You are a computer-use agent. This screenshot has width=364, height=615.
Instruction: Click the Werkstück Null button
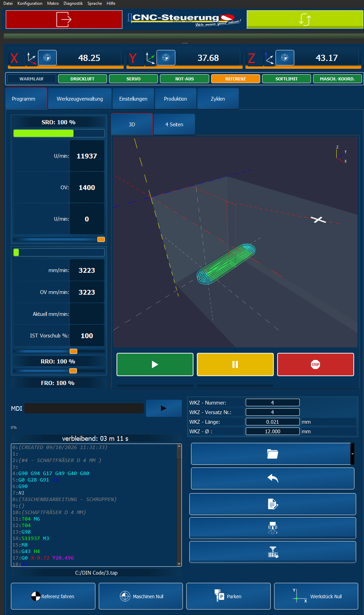(316, 596)
